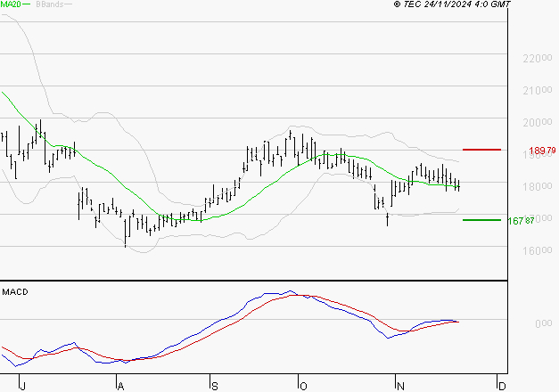Click the red 189.79 resistance value
559x392 pixels.
[x=542, y=151]
